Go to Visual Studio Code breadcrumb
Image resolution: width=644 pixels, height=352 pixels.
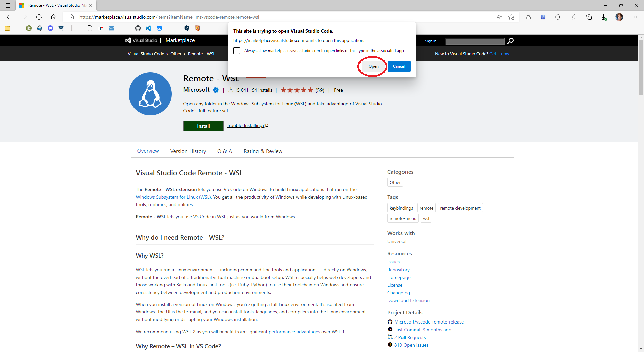click(146, 54)
